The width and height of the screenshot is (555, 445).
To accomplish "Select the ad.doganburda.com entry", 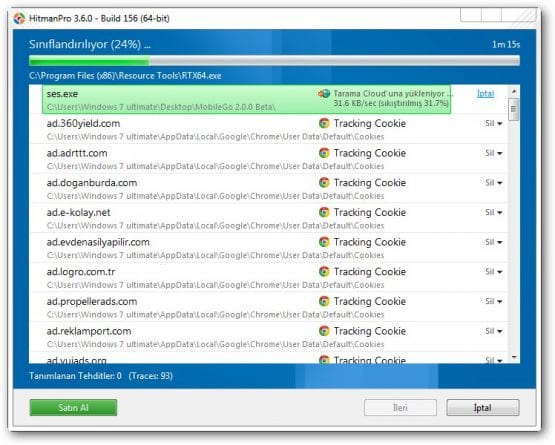I will tap(269, 189).
